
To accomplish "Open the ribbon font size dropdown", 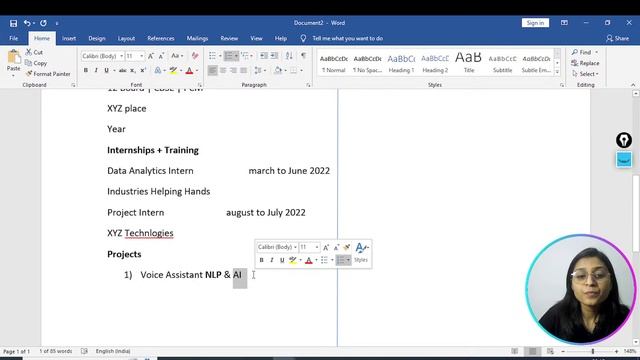I will click(142, 56).
